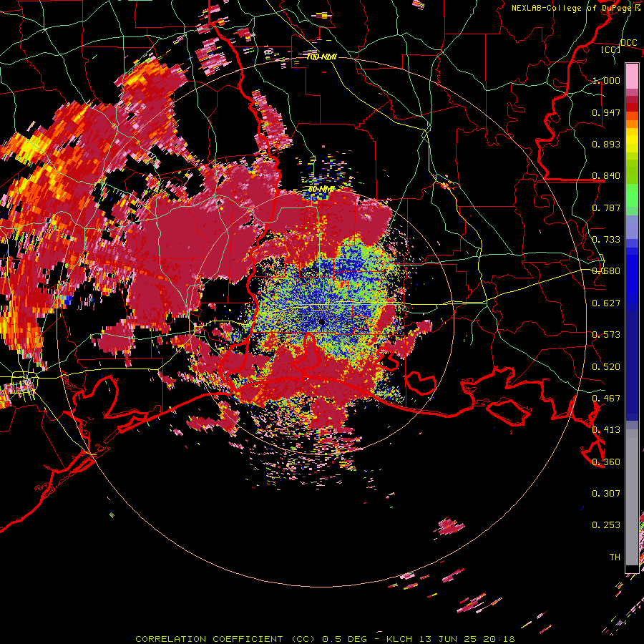Screen dimensions: 644x644
Task: Click the TH threshold label on scale
Action: pos(615,557)
